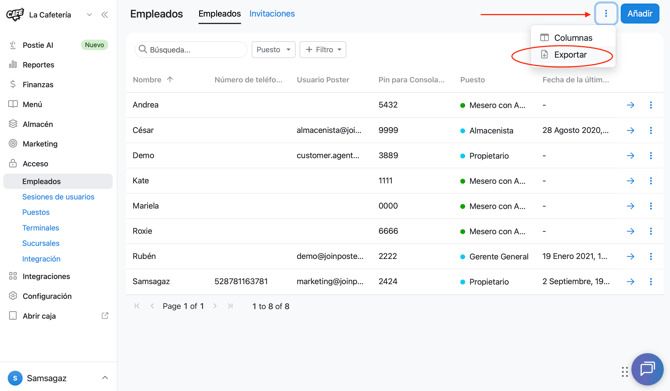Click the Samsagaz user avatar
Screen dimensions: 670x391
(15, 378)
